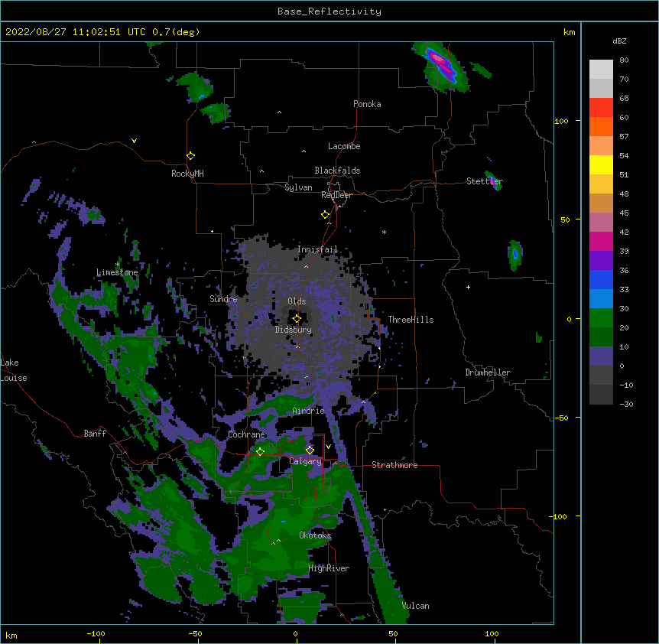Click the Didsbury city label
This screenshot has height=644, width=659.
[294, 330]
